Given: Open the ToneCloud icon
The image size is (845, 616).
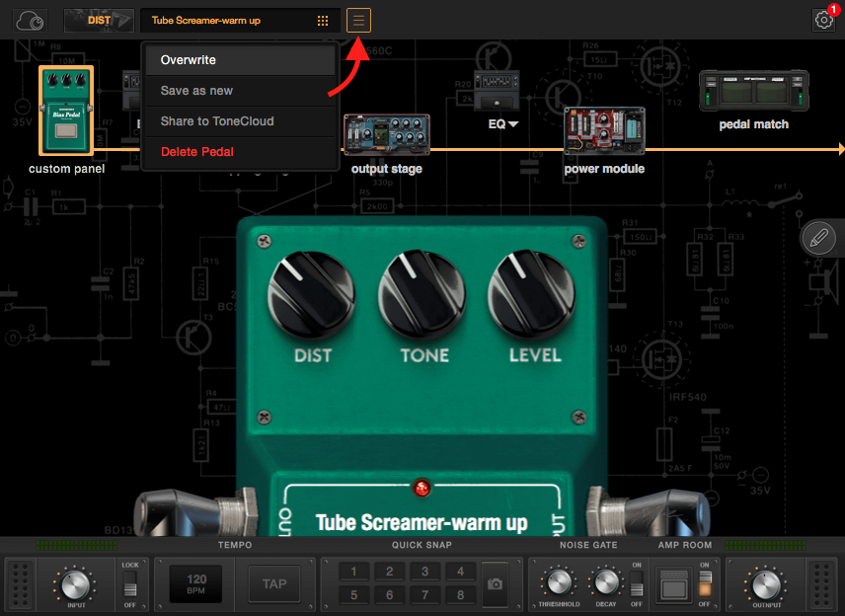Looking at the screenshot, I should (x=32, y=20).
